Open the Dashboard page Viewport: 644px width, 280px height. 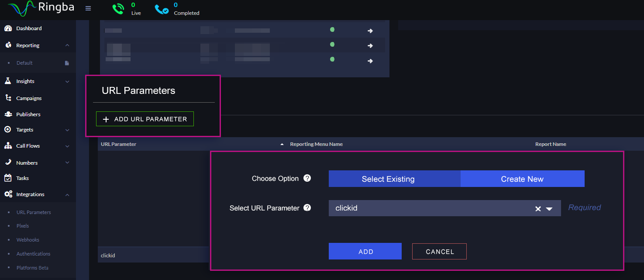29,28
